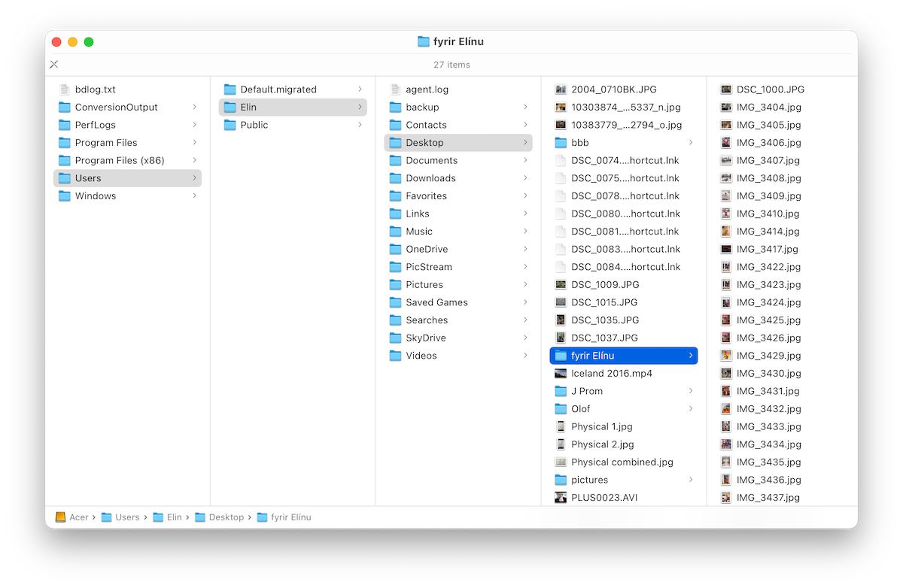
Task: Click the bbb folder icon
Action: [561, 142]
